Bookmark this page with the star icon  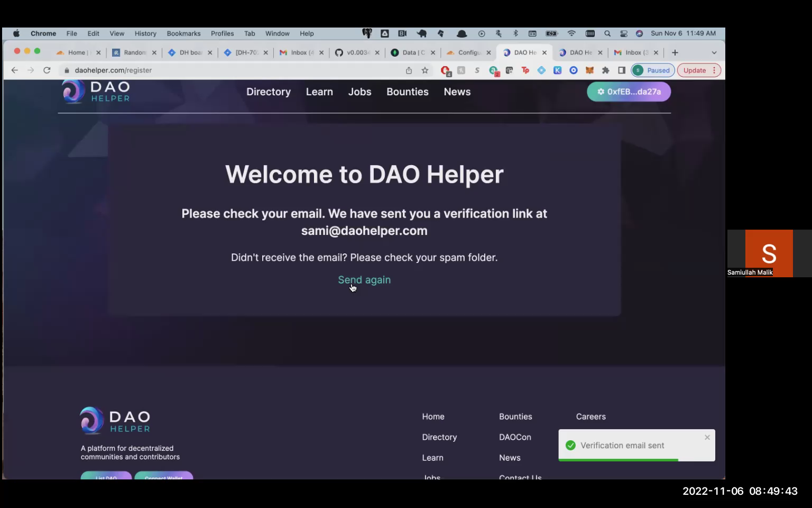click(425, 70)
